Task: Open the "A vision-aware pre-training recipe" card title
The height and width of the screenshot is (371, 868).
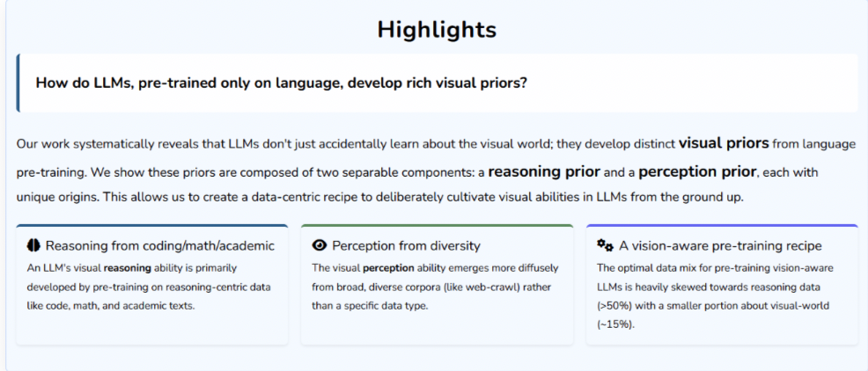Action: tap(720, 246)
